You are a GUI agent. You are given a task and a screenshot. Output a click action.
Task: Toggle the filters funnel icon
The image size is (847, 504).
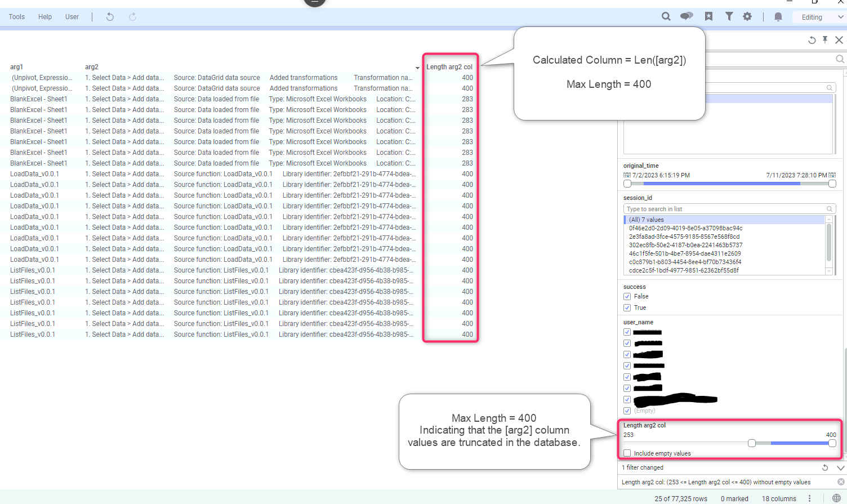729,16
